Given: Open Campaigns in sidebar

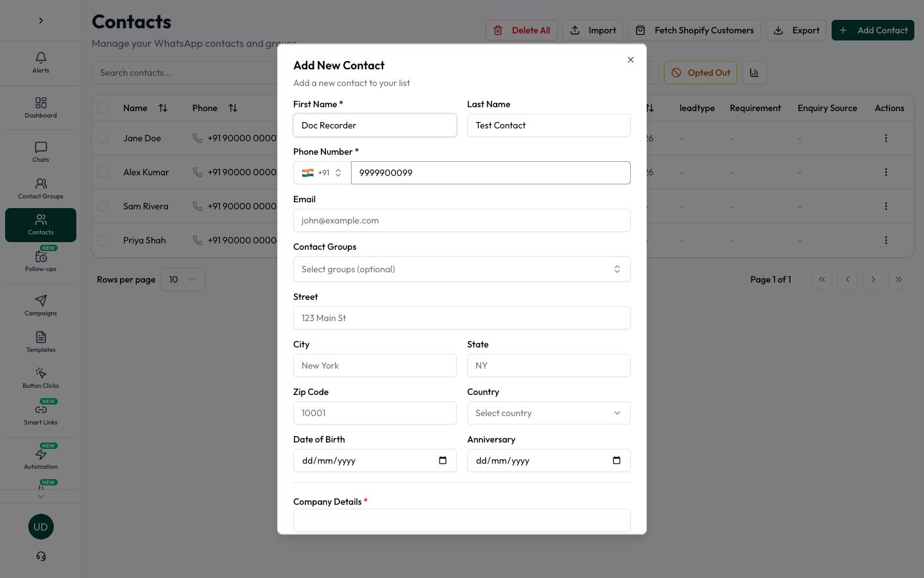Looking at the screenshot, I should 40,305.
